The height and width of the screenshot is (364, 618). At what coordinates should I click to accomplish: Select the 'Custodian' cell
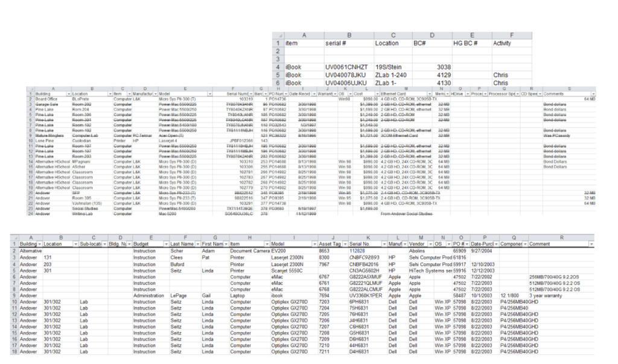[92, 141]
